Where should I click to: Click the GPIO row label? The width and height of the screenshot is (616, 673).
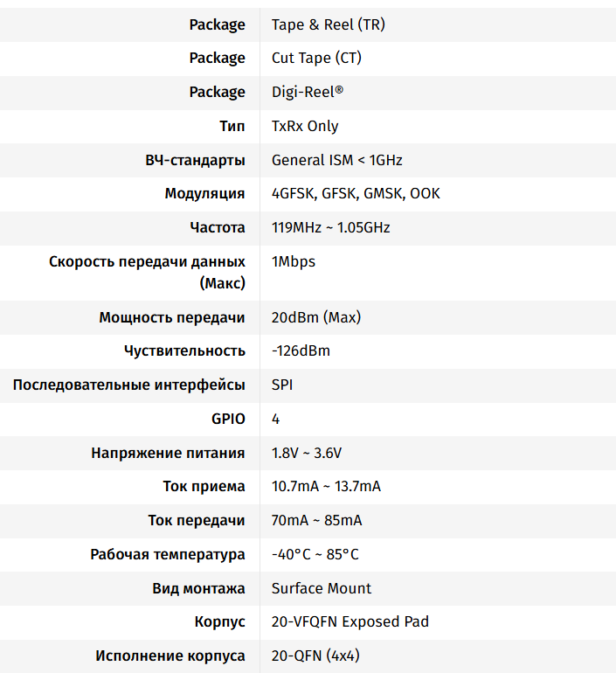pos(228,419)
